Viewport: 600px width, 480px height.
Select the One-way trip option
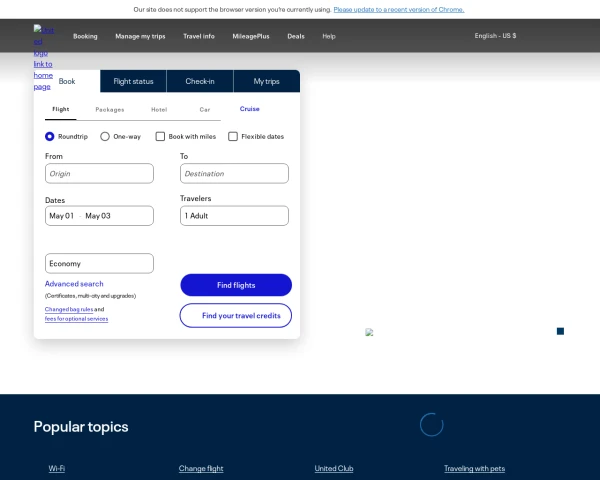[x=105, y=136]
